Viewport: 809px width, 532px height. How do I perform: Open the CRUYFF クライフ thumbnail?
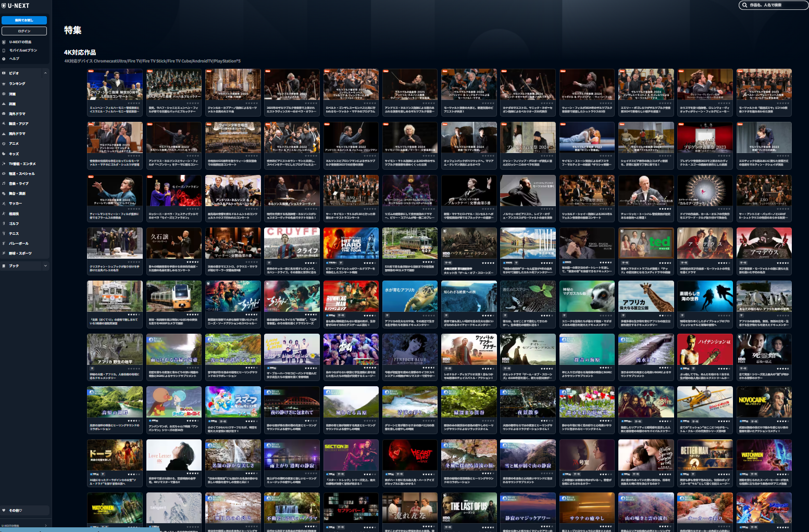tap(292, 243)
